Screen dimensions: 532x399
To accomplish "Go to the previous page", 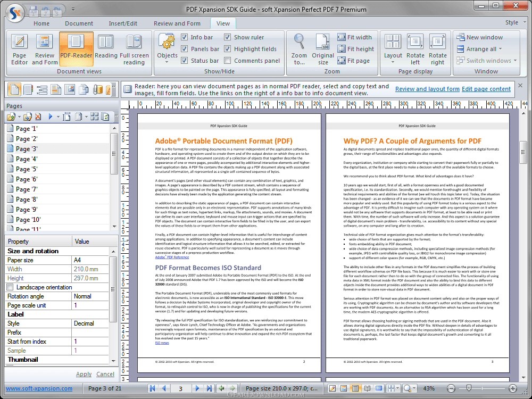I will (x=164, y=388).
